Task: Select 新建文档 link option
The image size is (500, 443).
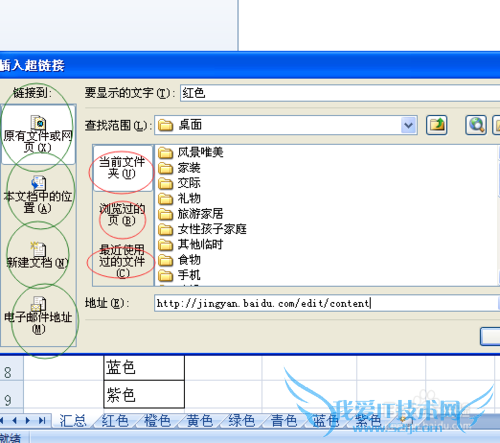Action: pos(38,256)
